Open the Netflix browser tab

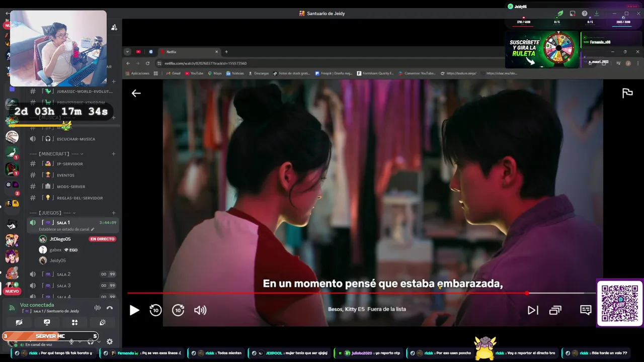189,52
